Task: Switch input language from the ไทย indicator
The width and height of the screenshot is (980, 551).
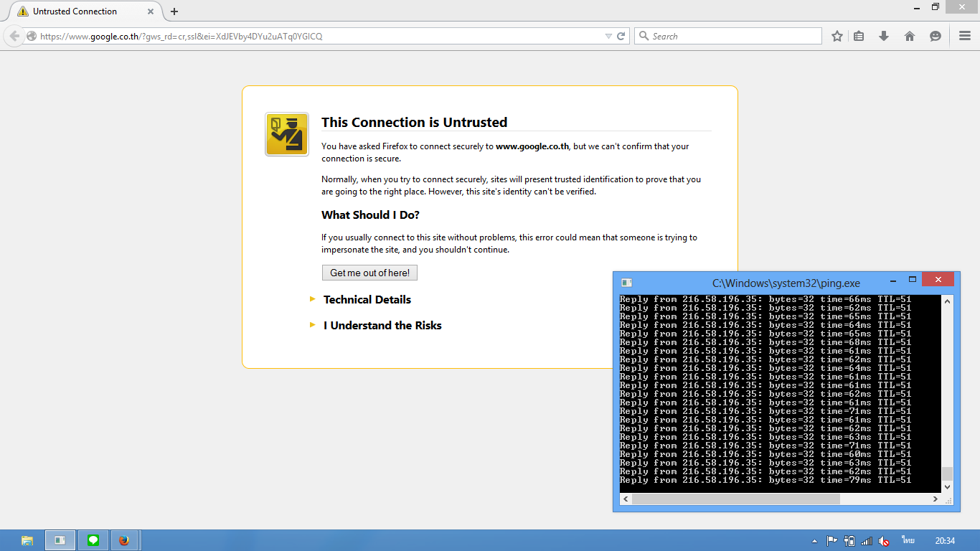Action: coord(908,541)
